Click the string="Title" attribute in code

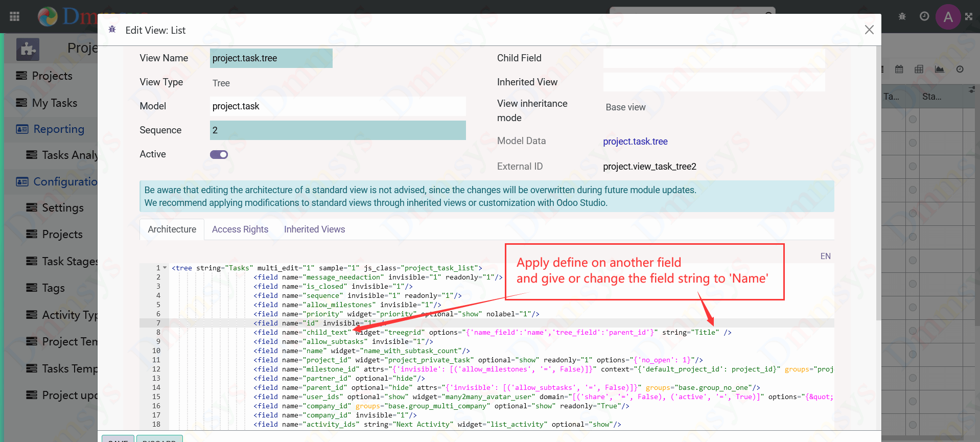691,332
